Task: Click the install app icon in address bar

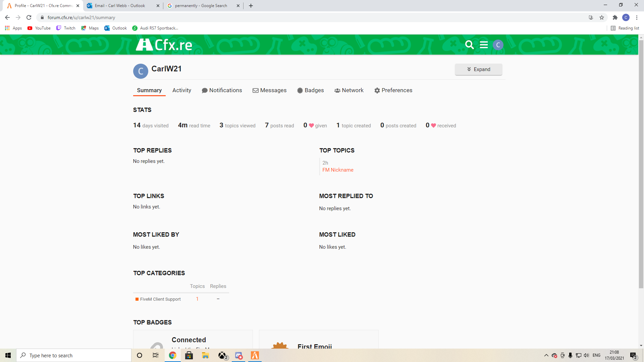Action: 591,17
